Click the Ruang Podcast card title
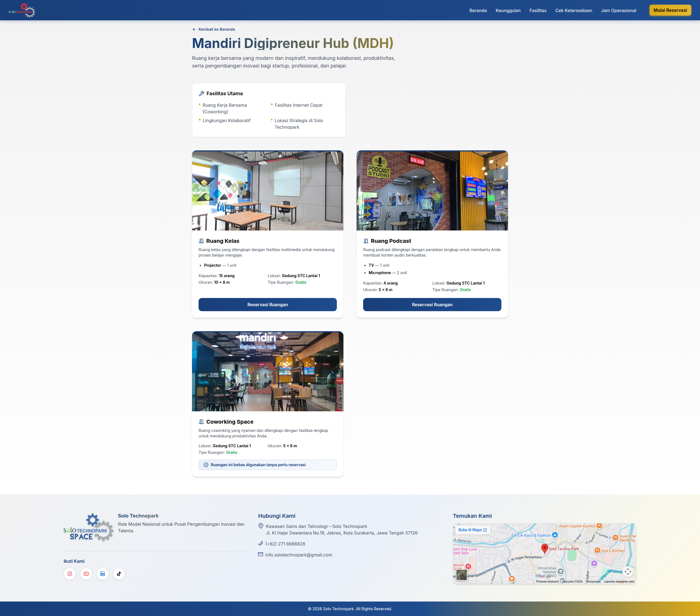 pos(391,241)
